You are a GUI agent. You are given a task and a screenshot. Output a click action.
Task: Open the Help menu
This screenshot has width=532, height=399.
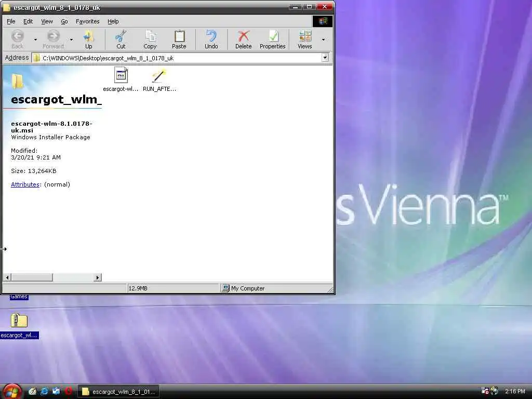pos(113,21)
